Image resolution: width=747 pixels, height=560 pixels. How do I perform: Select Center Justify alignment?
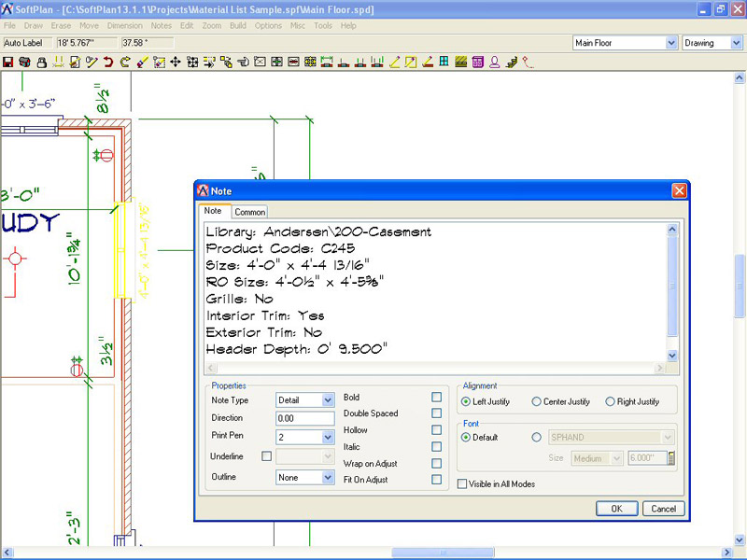(536, 402)
